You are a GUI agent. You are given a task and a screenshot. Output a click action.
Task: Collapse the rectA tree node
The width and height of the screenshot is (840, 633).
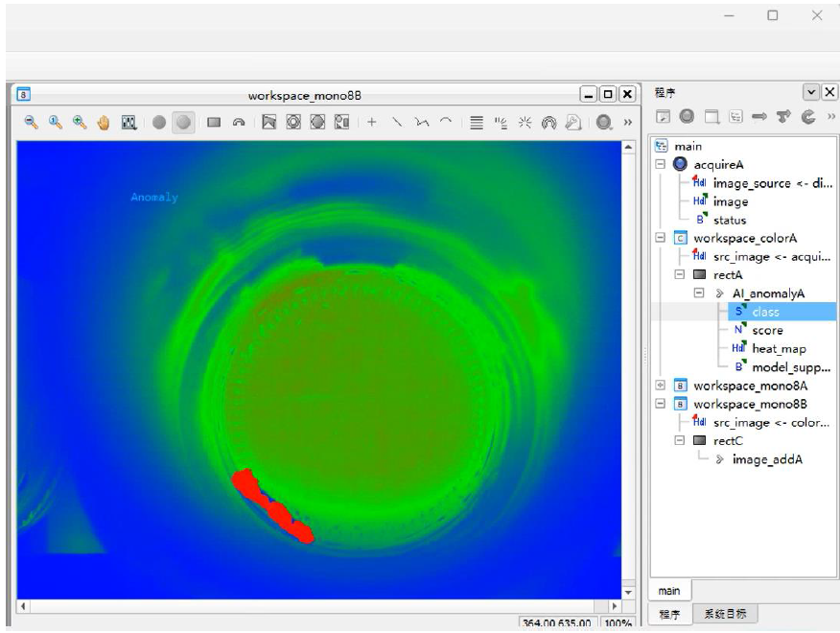[680, 274]
